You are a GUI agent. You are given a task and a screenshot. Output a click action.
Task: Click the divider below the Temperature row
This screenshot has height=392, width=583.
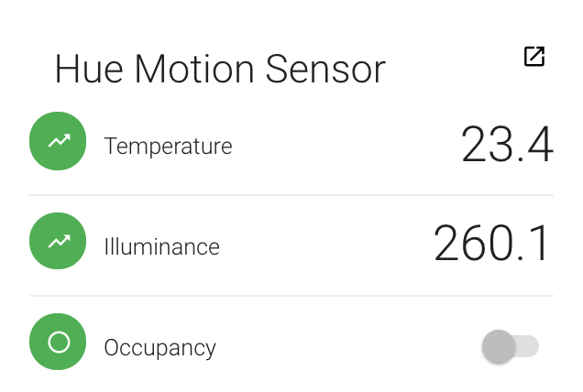291,195
